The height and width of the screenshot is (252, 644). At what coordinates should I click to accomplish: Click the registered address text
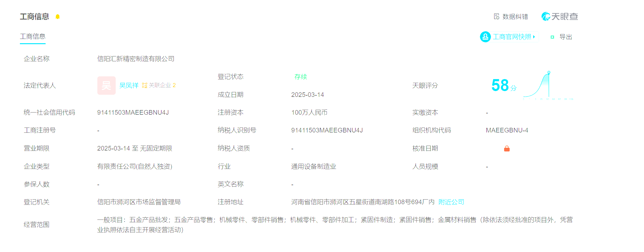363,202
